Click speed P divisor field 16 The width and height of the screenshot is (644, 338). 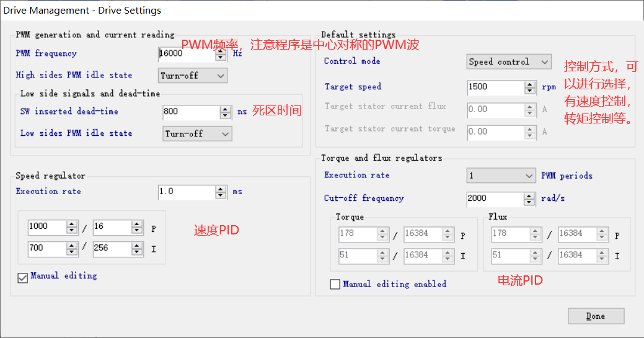113,227
